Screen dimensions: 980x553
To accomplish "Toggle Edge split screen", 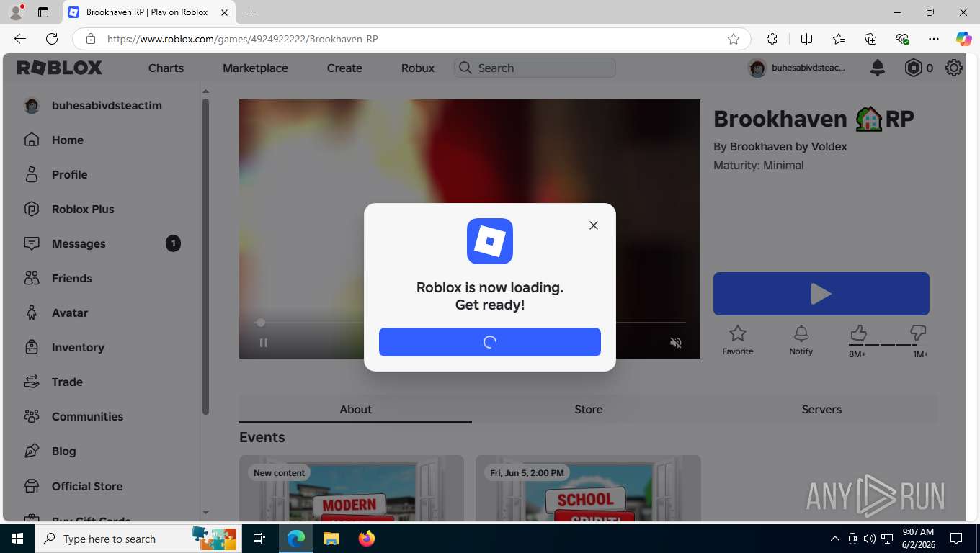I will (807, 39).
